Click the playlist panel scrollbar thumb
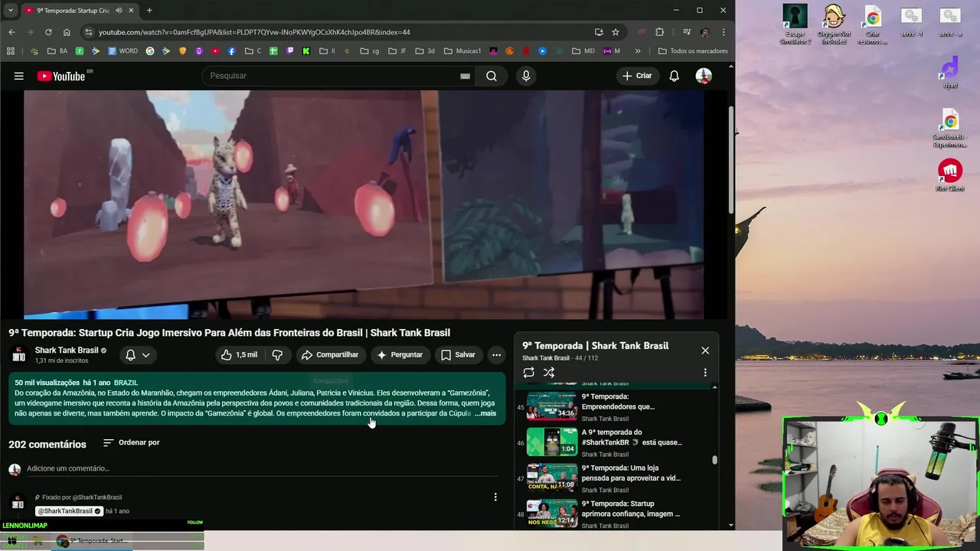The width and height of the screenshot is (980, 551). coord(715,460)
